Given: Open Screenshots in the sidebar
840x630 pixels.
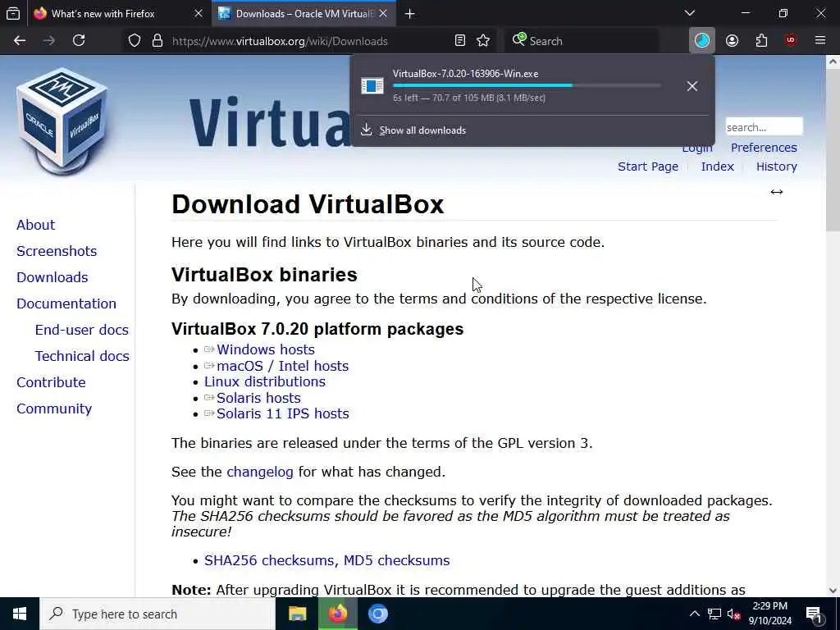Looking at the screenshot, I should (x=57, y=251).
